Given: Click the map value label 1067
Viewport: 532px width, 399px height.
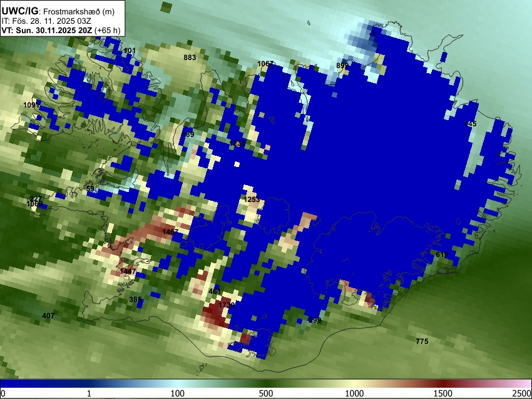Looking at the screenshot, I should pos(265,63).
